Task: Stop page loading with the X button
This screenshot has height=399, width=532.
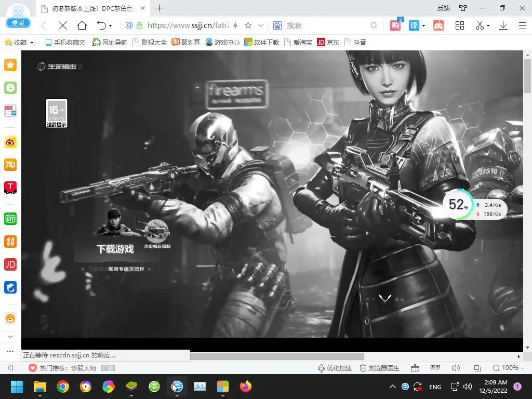Action: (63, 25)
